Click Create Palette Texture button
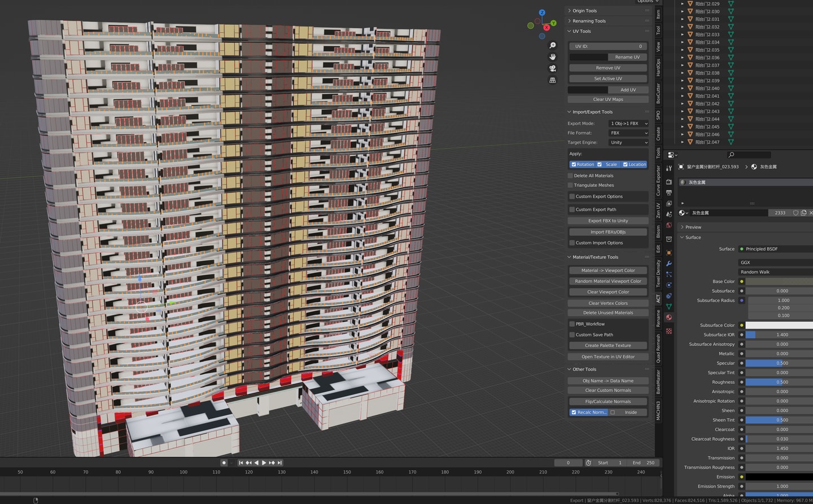Image resolution: width=813 pixels, height=504 pixels. pyautogui.click(x=608, y=345)
